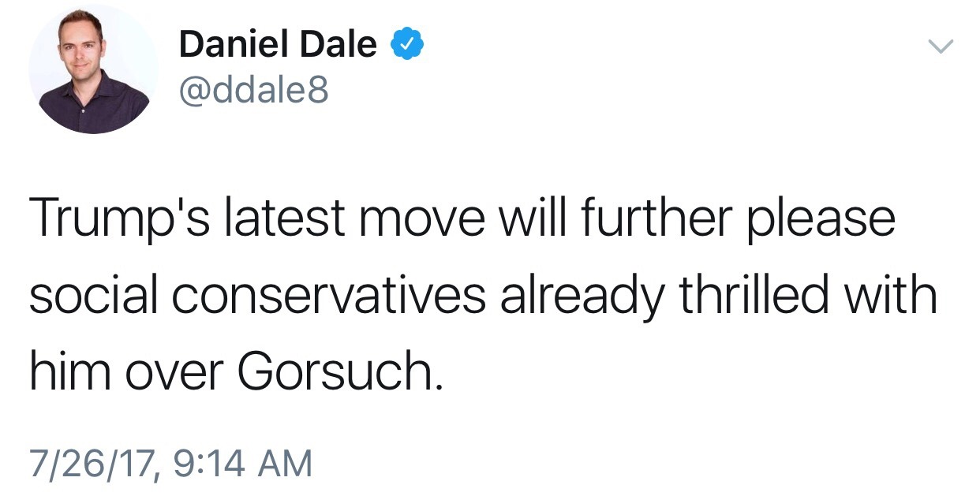
Task: View Daniel Dale's profile photo
Action: tap(93, 68)
